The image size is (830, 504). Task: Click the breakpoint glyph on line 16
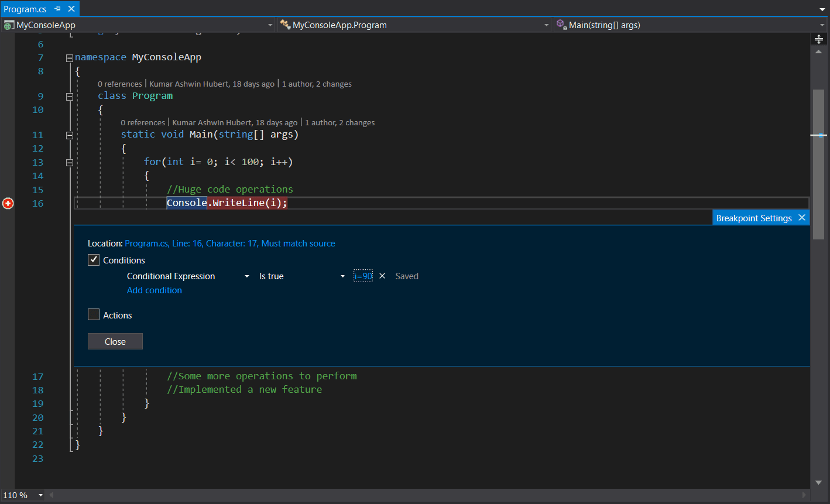pyautogui.click(x=8, y=203)
